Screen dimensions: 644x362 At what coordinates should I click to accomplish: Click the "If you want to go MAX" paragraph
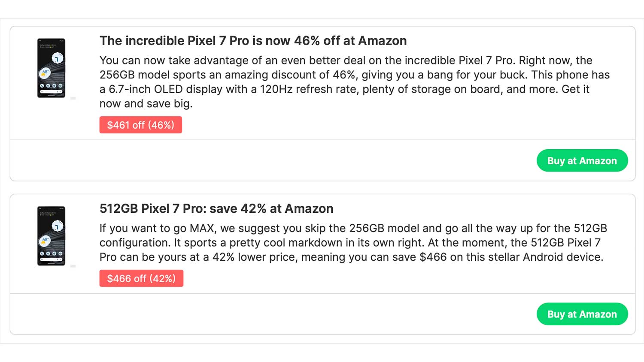[352, 243]
